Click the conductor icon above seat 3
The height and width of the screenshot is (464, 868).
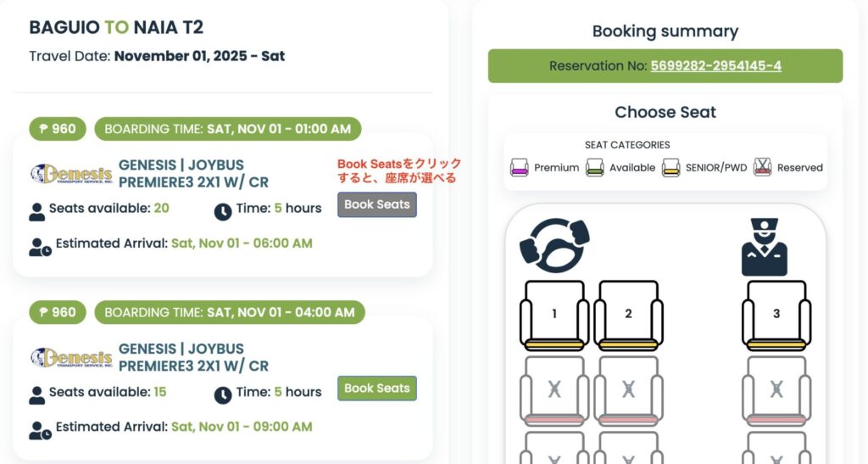tap(764, 247)
